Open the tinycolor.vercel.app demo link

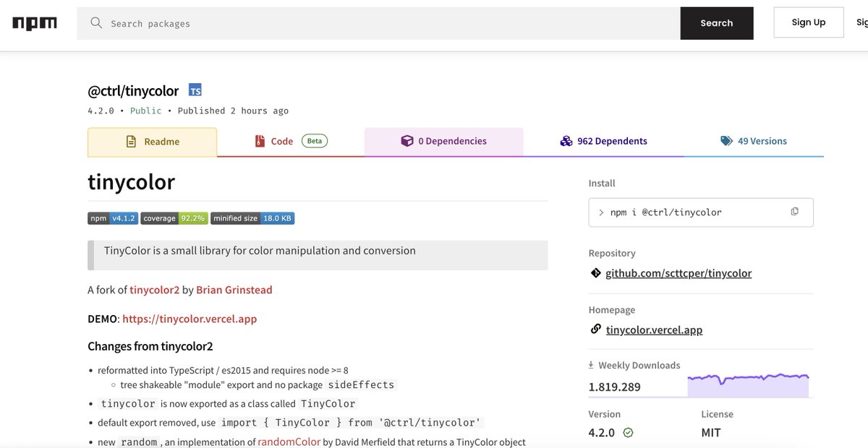(x=190, y=319)
